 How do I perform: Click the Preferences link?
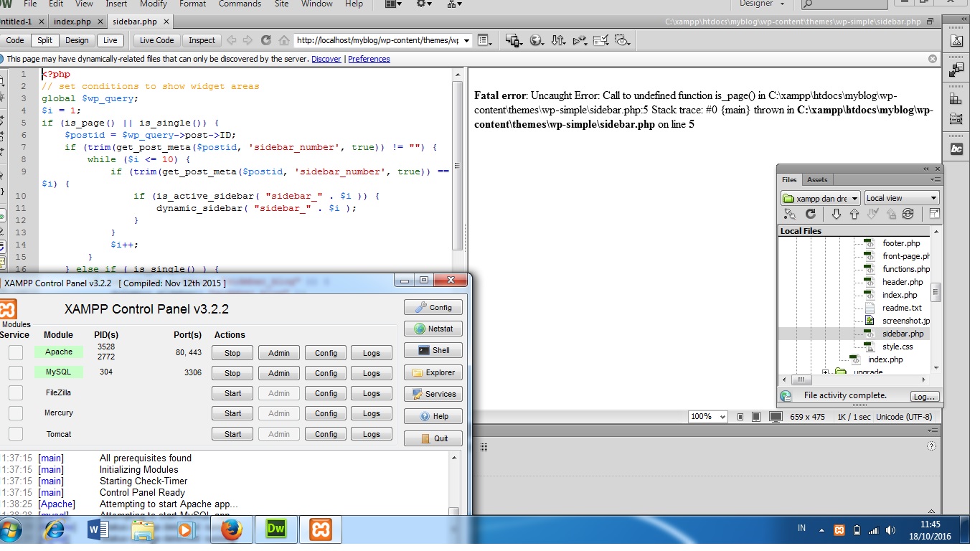coord(369,59)
